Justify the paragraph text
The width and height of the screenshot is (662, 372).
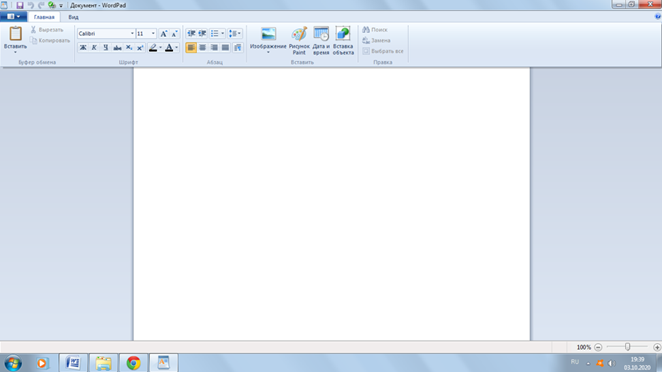point(225,48)
